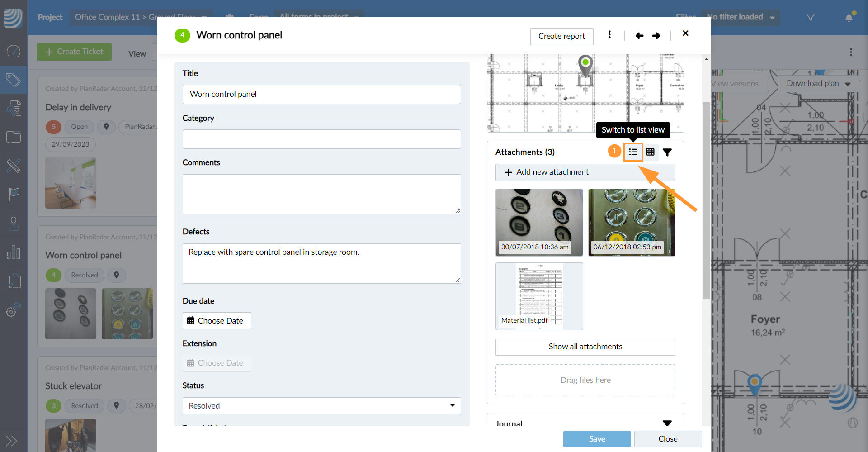The height and width of the screenshot is (452, 868).
Task: Click the dialog vertical scrollbar
Action: click(706, 200)
